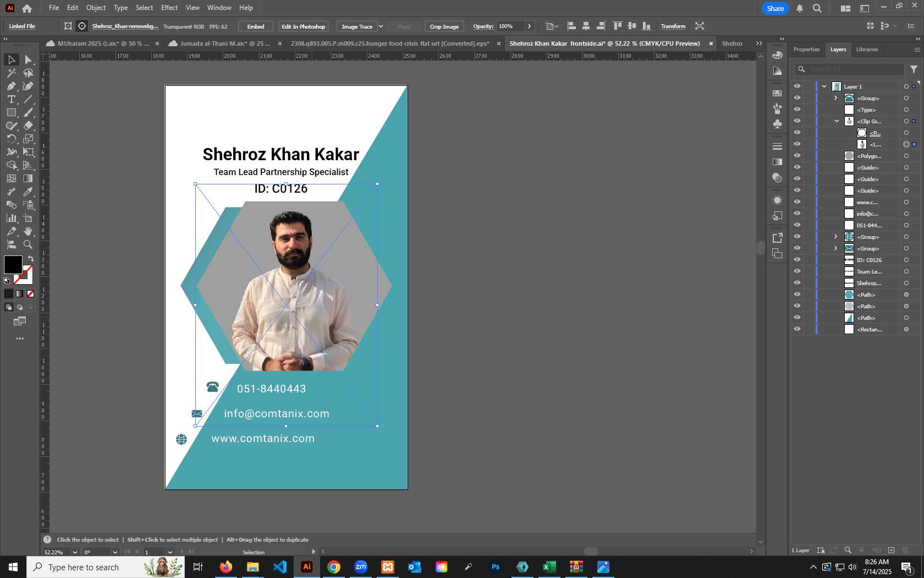Switch to the Properties tab

point(806,50)
